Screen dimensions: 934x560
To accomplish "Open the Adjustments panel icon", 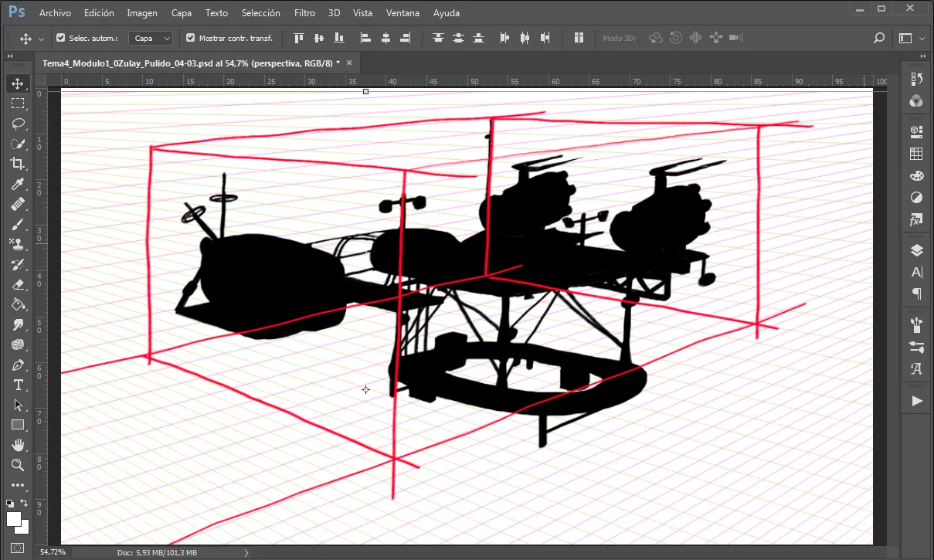I will coord(917,198).
